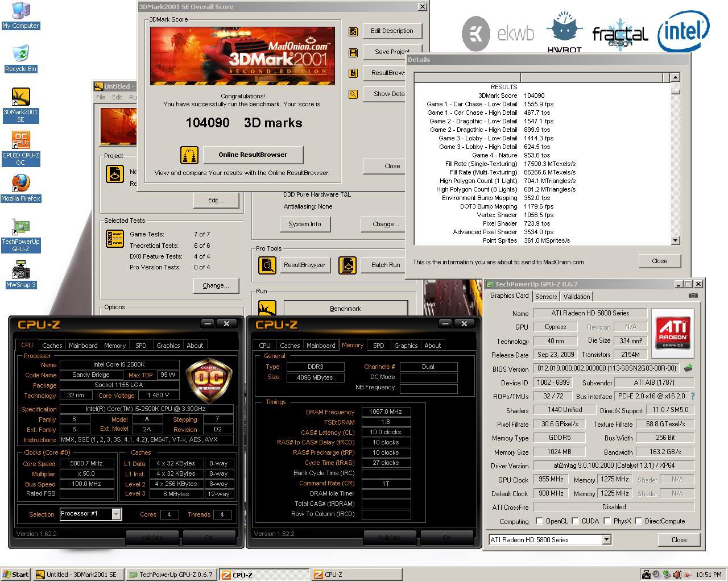Click the Gigabyte OC badge in CPU-Z
This screenshot has width=728, height=582.
click(x=209, y=380)
